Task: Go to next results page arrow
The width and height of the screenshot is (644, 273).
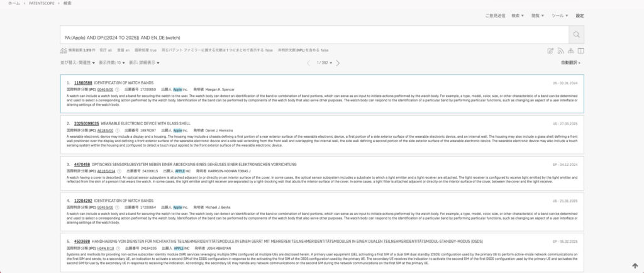Action: click(x=338, y=63)
